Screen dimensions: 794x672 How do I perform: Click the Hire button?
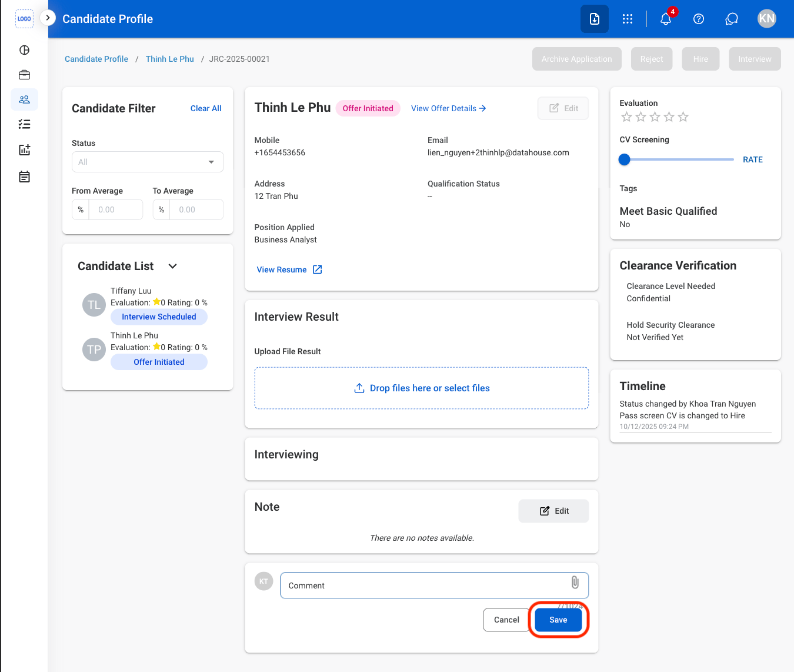(700, 59)
